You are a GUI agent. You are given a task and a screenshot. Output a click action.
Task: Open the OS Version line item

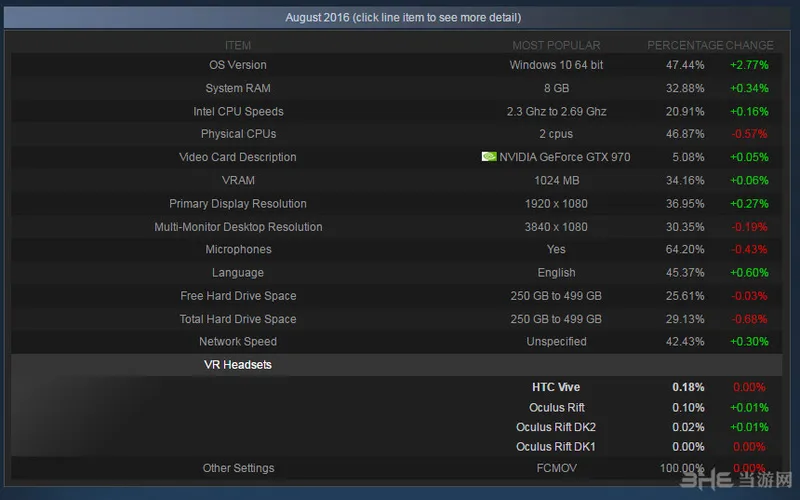[396, 65]
